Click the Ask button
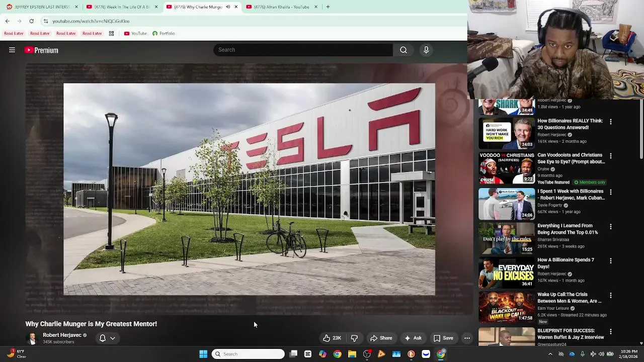644x362 pixels. click(x=413, y=338)
